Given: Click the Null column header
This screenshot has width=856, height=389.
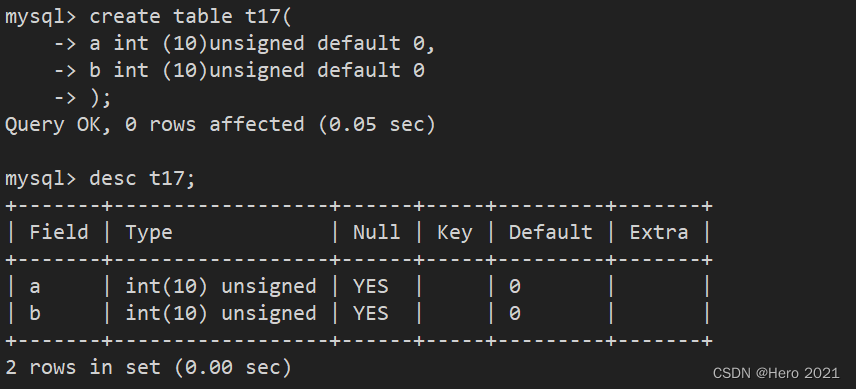Looking at the screenshot, I should (x=377, y=232).
